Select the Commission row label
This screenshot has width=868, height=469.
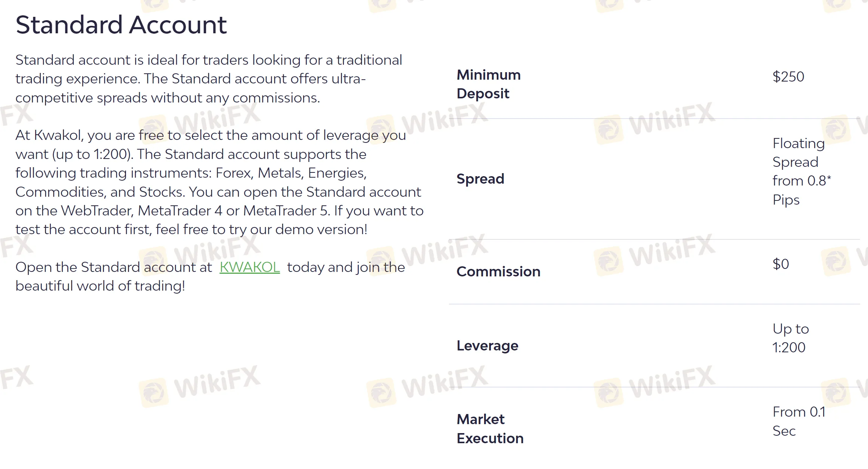[498, 272]
